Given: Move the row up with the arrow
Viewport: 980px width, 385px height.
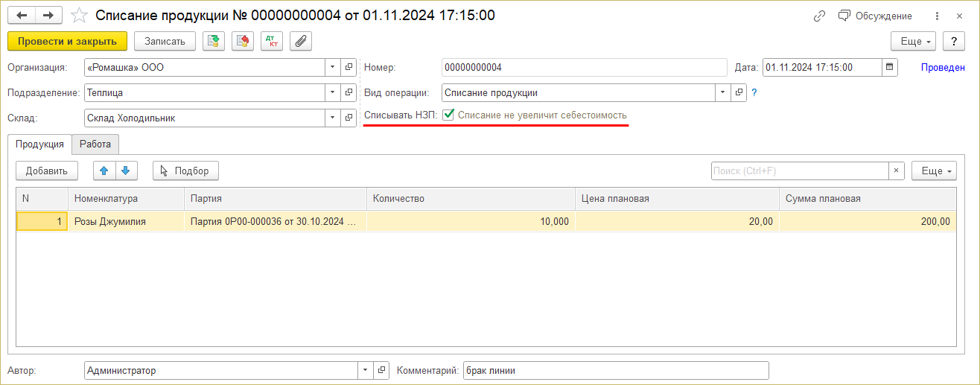Looking at the screenshot, I should (104, 171).
